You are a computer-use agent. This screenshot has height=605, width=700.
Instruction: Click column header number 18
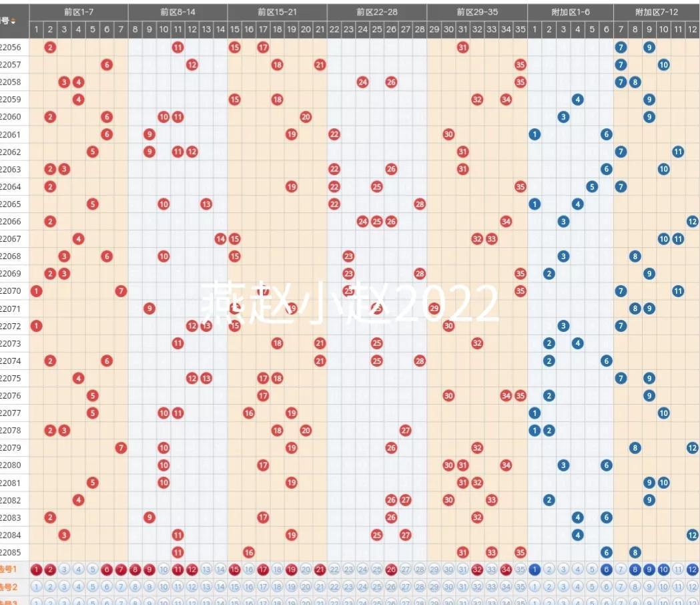tap(277, 29)
